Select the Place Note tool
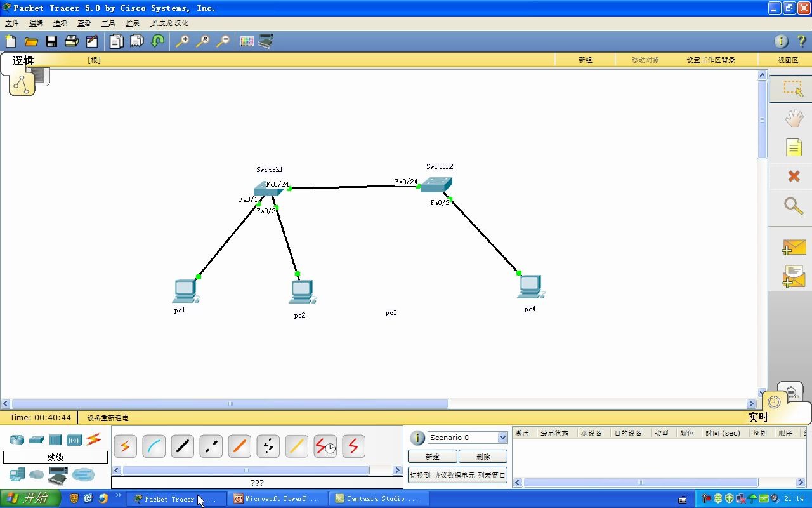812x508 pixels. [x=794, y=147]
